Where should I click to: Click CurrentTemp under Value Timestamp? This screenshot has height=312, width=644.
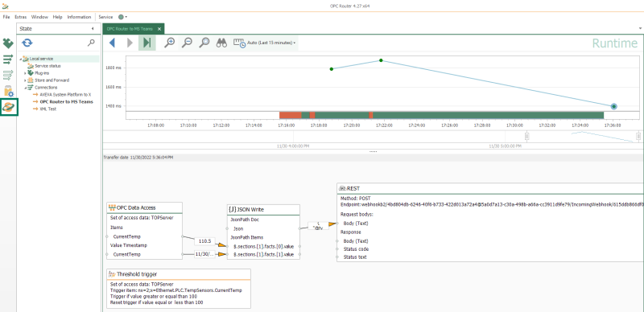click(127, 255)
